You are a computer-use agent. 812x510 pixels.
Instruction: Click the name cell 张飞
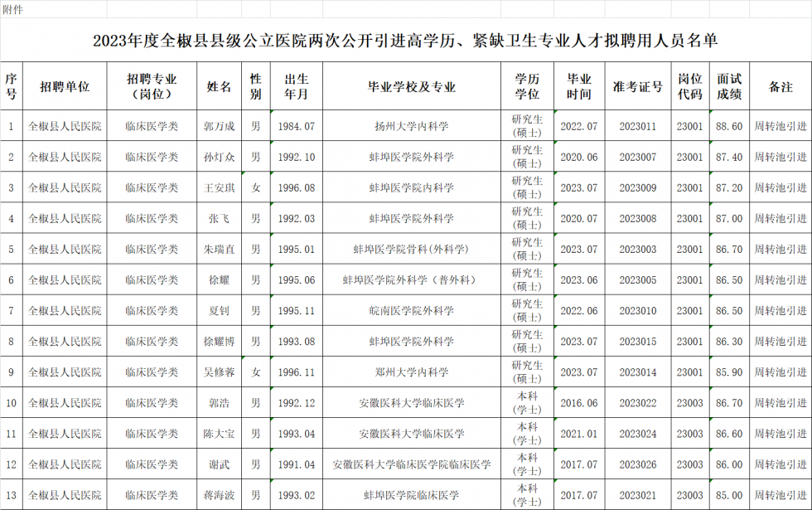219,218
